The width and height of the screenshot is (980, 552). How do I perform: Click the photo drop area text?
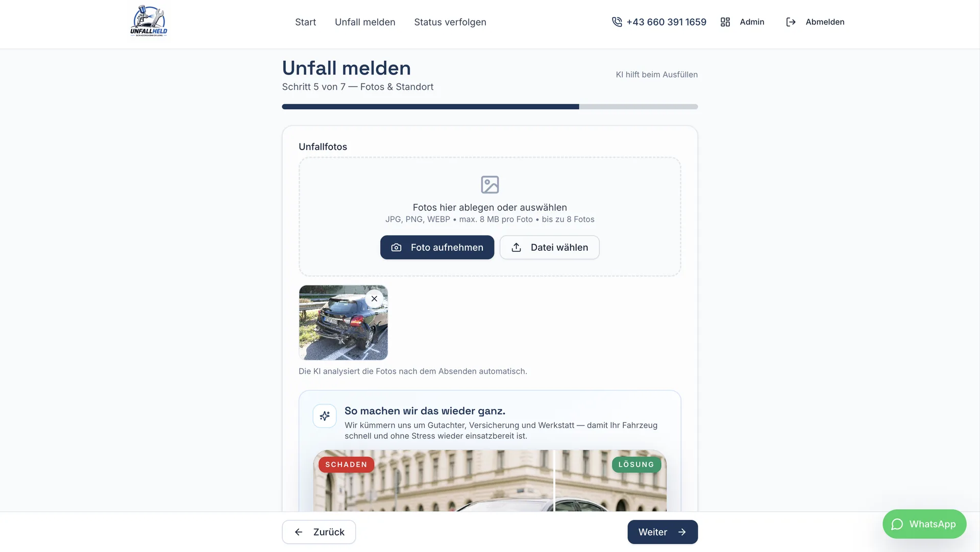point(490,207)
